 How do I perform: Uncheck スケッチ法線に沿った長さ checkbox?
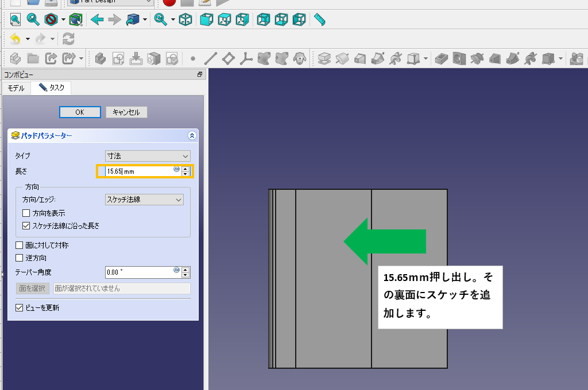tap(26, 226)
